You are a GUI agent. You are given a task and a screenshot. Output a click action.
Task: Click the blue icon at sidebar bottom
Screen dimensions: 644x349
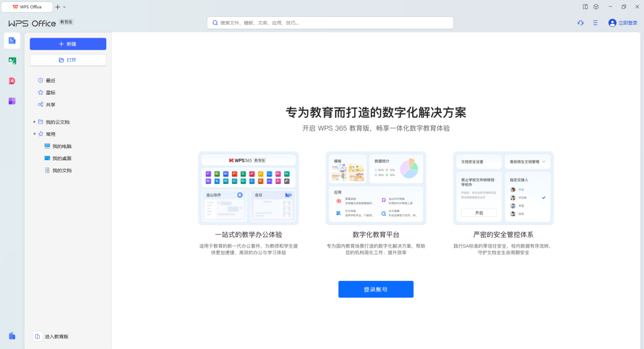click(x=12, y=336)
